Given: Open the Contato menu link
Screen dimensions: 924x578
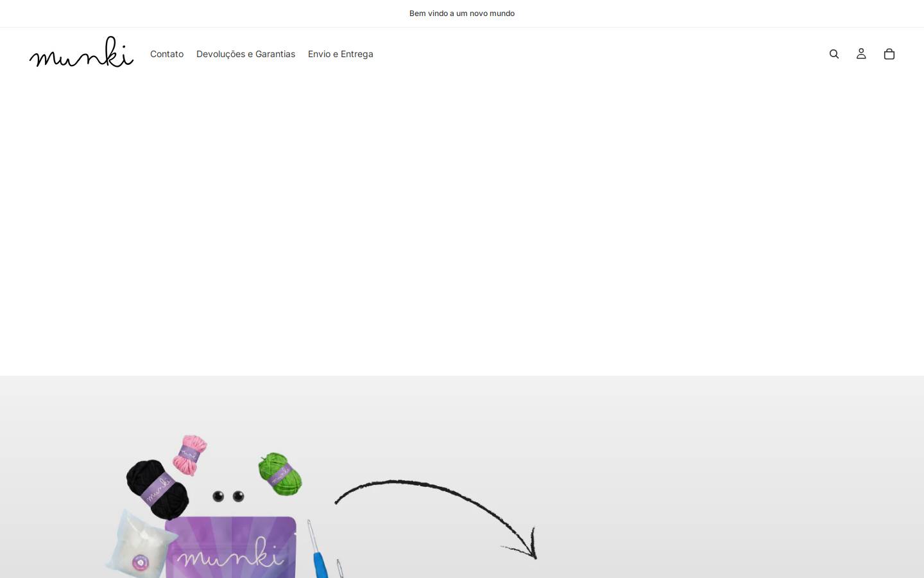Looking at the screenshot, I should click(x=167, y=54).
